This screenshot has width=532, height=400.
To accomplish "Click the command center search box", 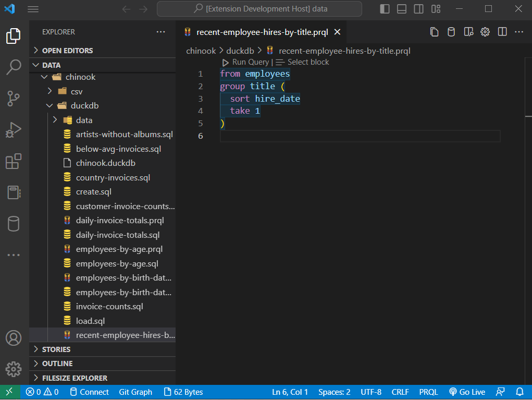I will click(259, 9).
